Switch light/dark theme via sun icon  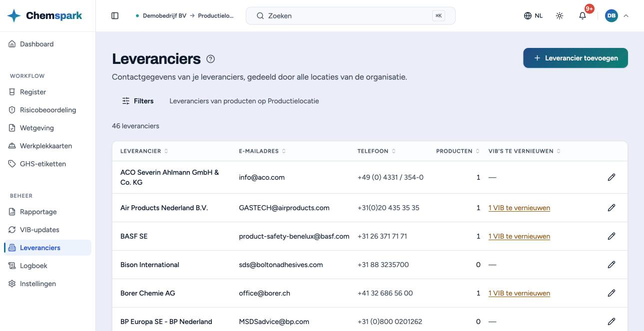click(560, 16)
